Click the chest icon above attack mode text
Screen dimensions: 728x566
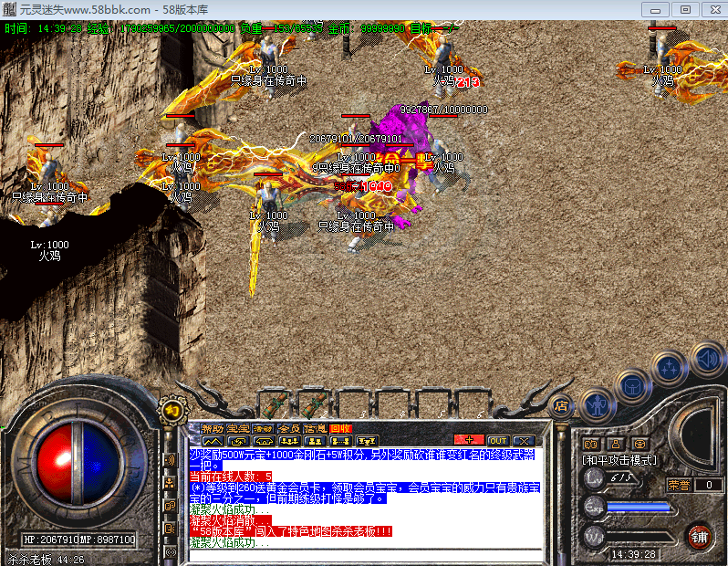tap(640, 444)
